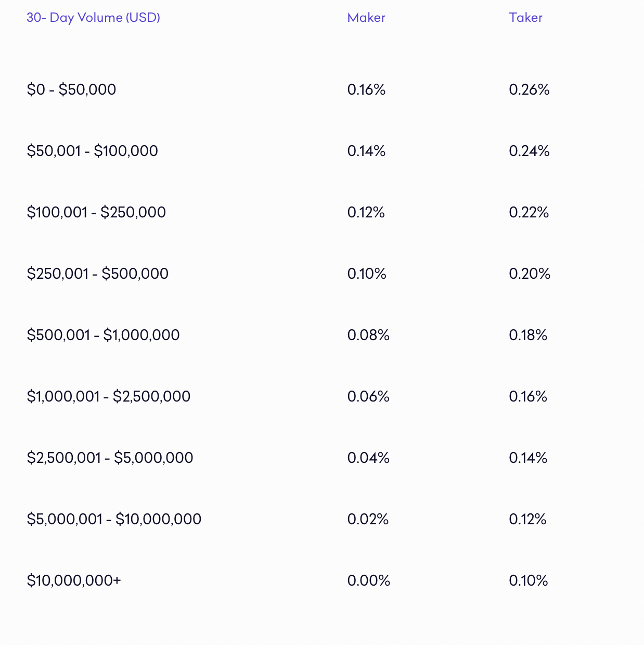Click the Taker column header
Image resolution: width=644 pixels, height=646 pixels.
pyautogui.click(x=525, y=18)
